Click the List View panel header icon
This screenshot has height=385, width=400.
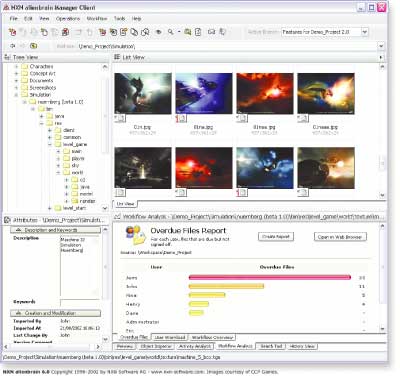point(117,57)
